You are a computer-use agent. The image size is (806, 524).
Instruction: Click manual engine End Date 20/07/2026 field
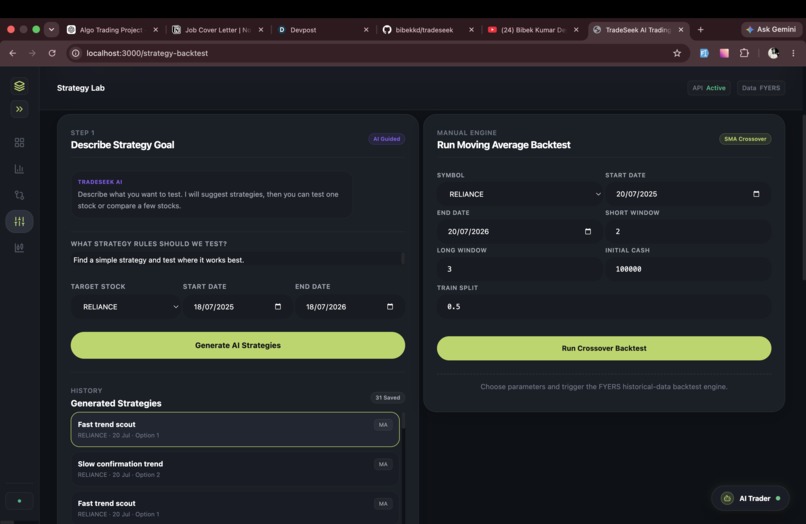pyautogui.click(x=519, y=231)
